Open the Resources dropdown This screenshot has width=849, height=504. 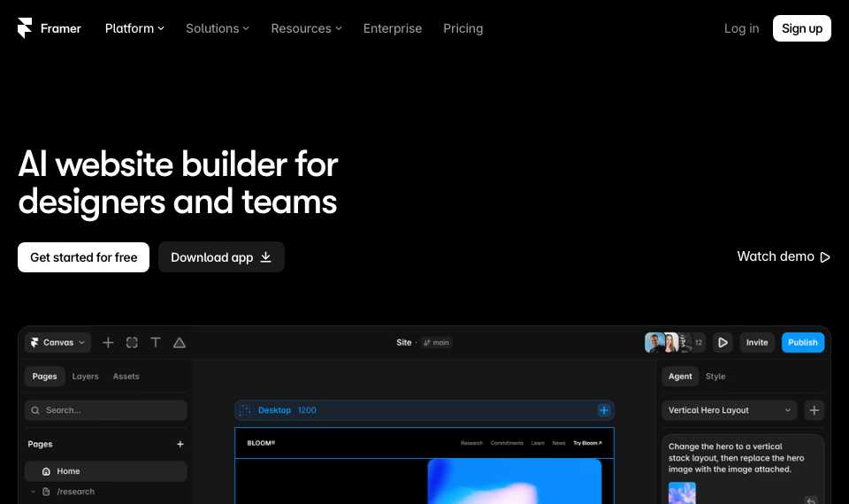307,28
